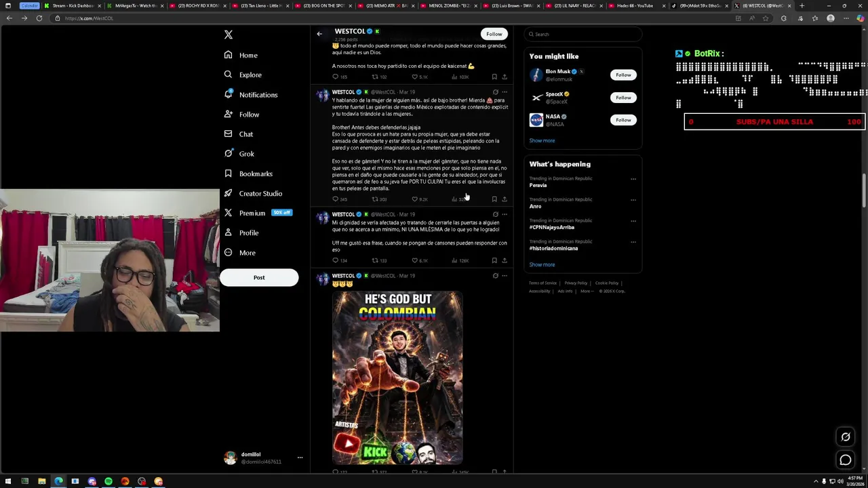The height and width of the screenshot is (488, 868).
Task: Share the kaicenat post
Action: coord(504,77)
